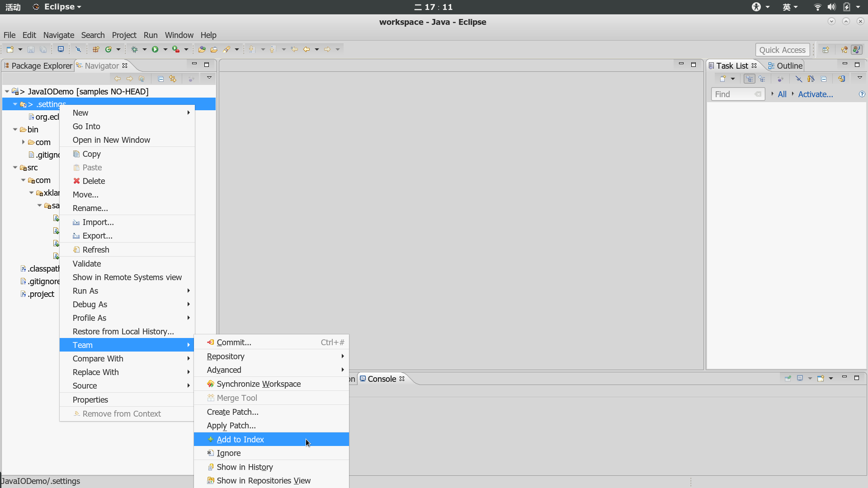
Task: Open the system volume indicator
Action: pyautogui.click(x=831, y=7)
